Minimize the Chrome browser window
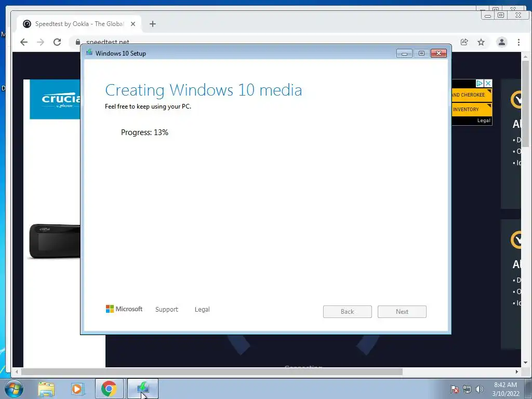 point(487,15)
